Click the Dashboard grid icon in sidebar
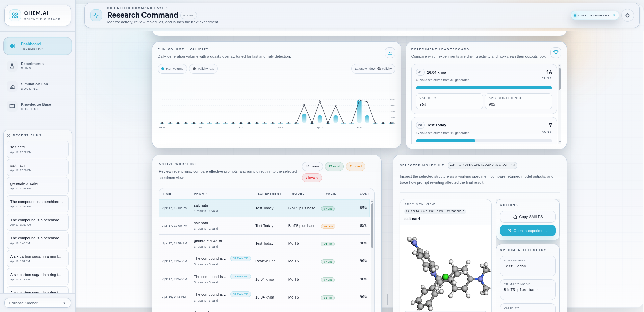Image resolution: width=644 pixels, height=312 pixels. [x=12, y=46]
